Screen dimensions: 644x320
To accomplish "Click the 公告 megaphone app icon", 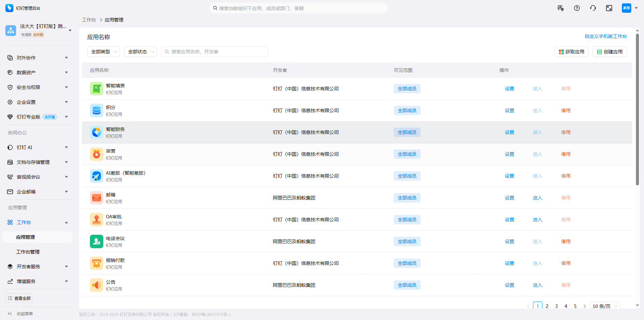I will point(97,285).
